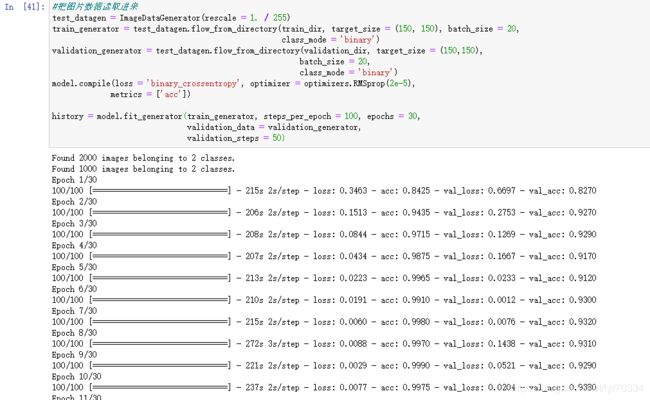Viewport: 650px width, 400px height.
Task: Click the 'Found 1000 images' output line
Action: point(144,169)
